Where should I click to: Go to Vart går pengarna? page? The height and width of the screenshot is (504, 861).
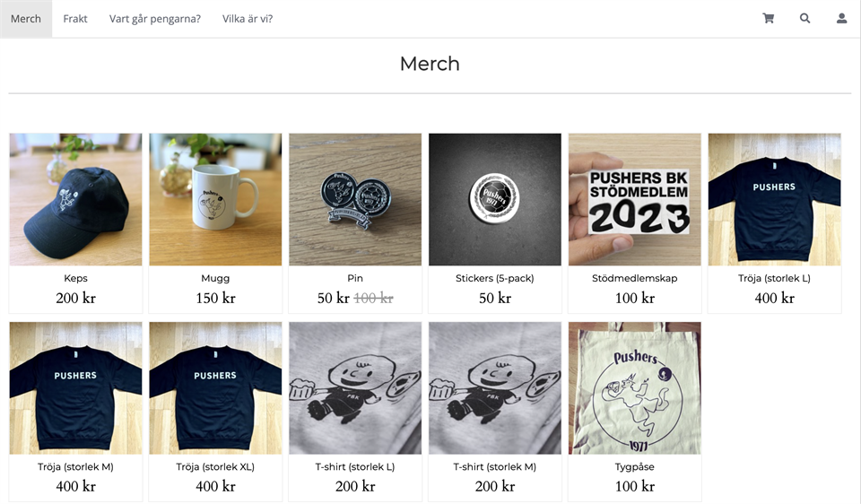point(155,19)
